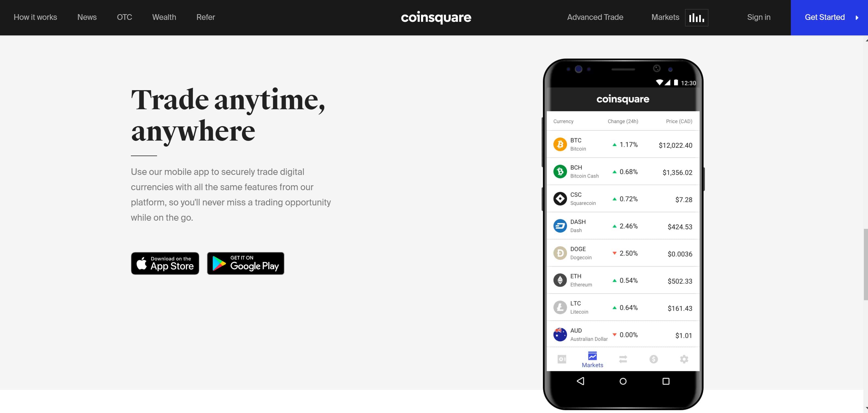Select the Markets navigation menu item
This screenshot has width=868, height=413.
pos(665,17)
